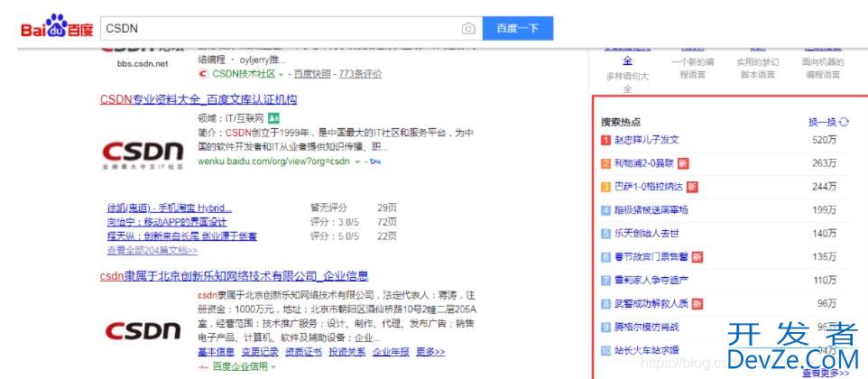Viewport: 868px width, 379px height.
Task: Open 投资关系 sub-link
Action: point(347,352)
